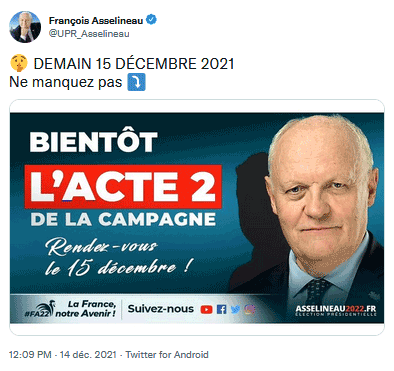
Task: Click the shushing face emoji
Action: click(19, 63)
